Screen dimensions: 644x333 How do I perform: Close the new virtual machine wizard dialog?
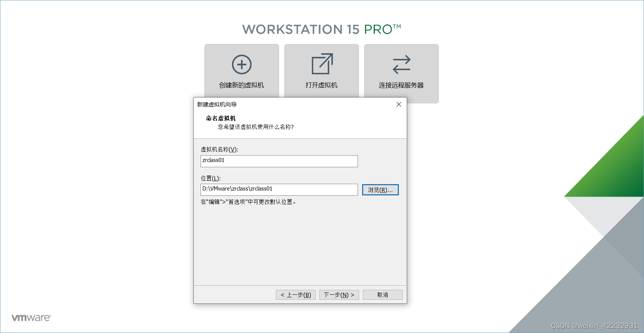pos(399,104)
